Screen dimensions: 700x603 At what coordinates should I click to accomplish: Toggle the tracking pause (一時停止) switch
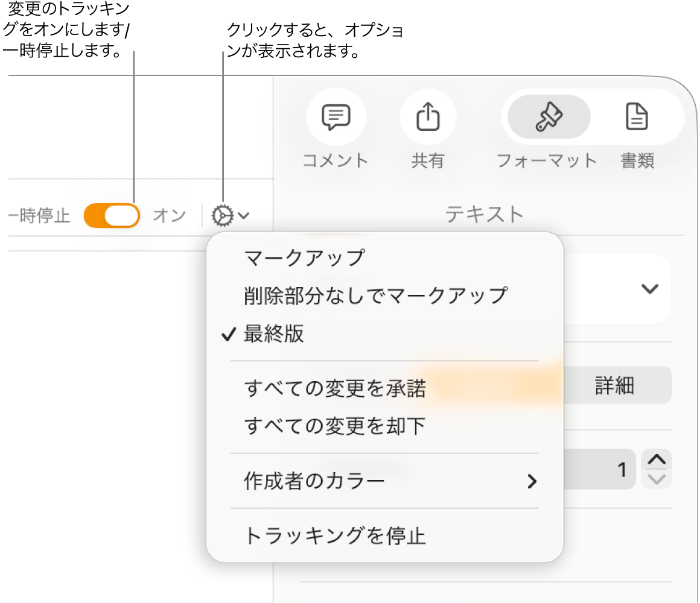tap(112, 215)
